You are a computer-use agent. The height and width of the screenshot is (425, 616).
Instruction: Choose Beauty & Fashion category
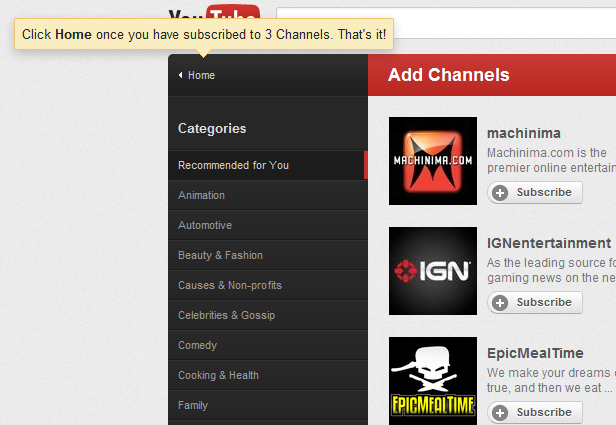point(268,255)
